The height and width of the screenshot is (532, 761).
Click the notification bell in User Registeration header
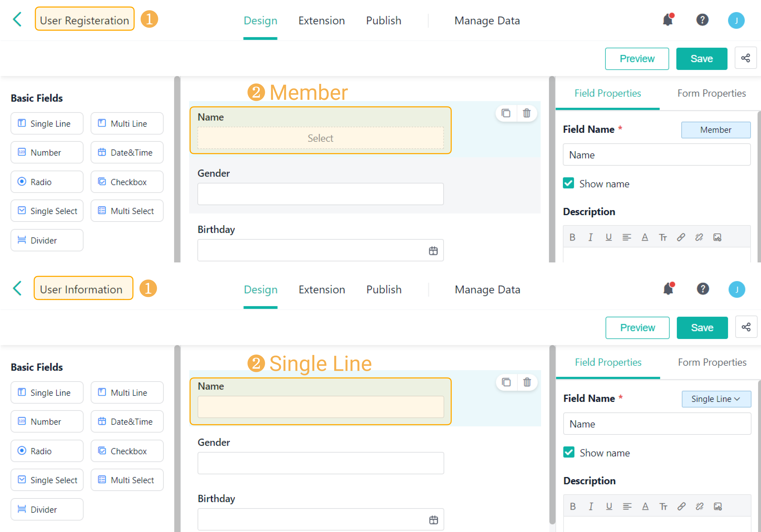coord(668,20)
